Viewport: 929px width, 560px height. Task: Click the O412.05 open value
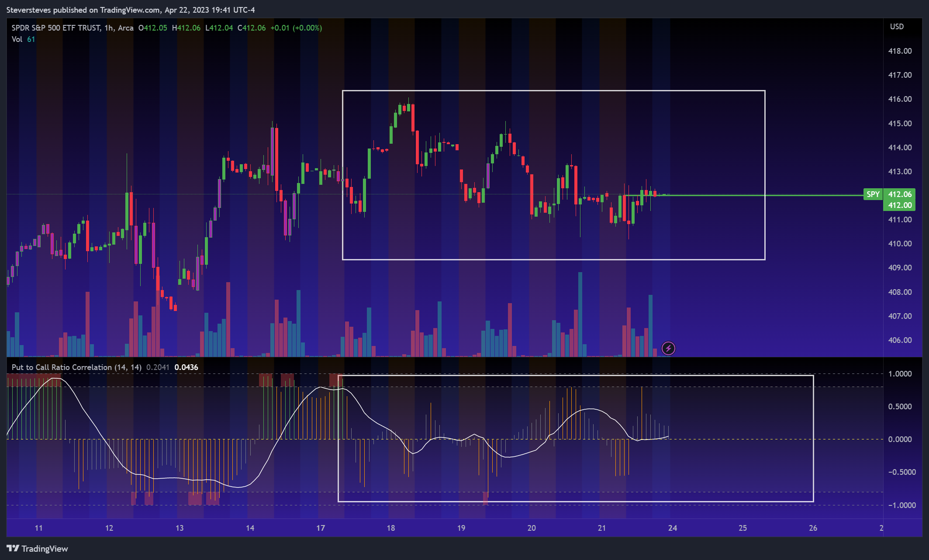[x=153, y=28]
